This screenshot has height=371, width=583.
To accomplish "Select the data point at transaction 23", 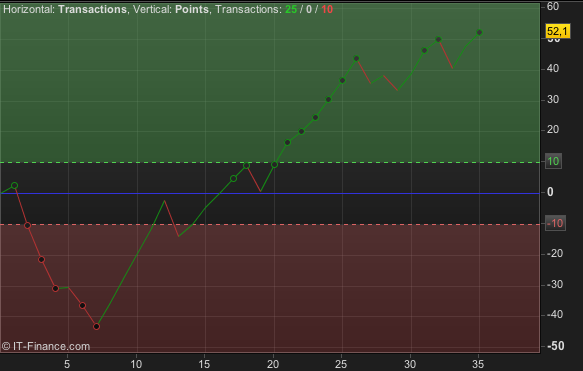I will point(315,118).
